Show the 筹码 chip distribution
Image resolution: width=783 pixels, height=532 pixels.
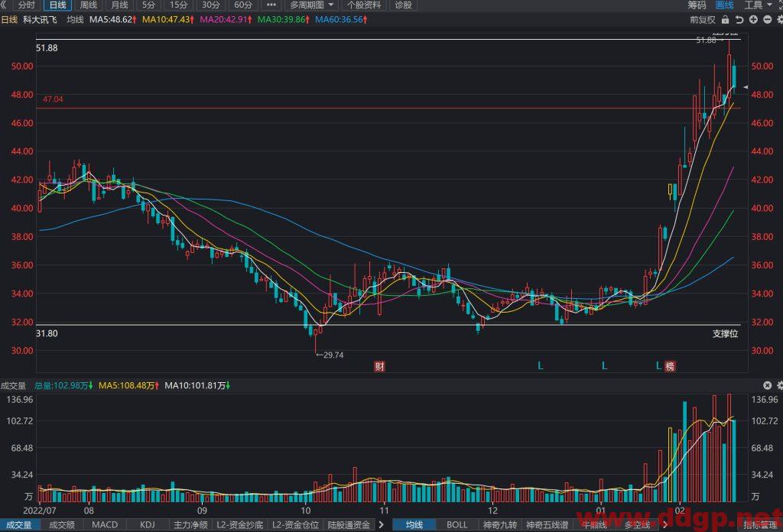pyautogui.click(x=697, y=5)
